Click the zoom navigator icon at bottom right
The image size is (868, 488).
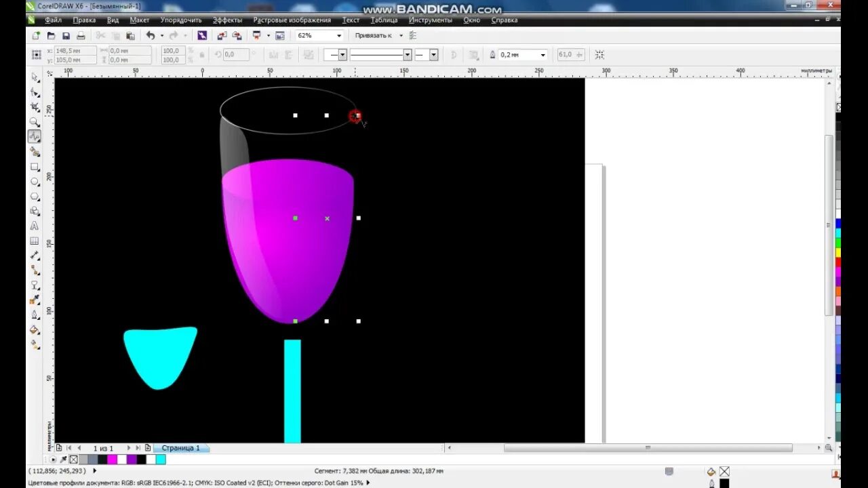tap(828, 447)
